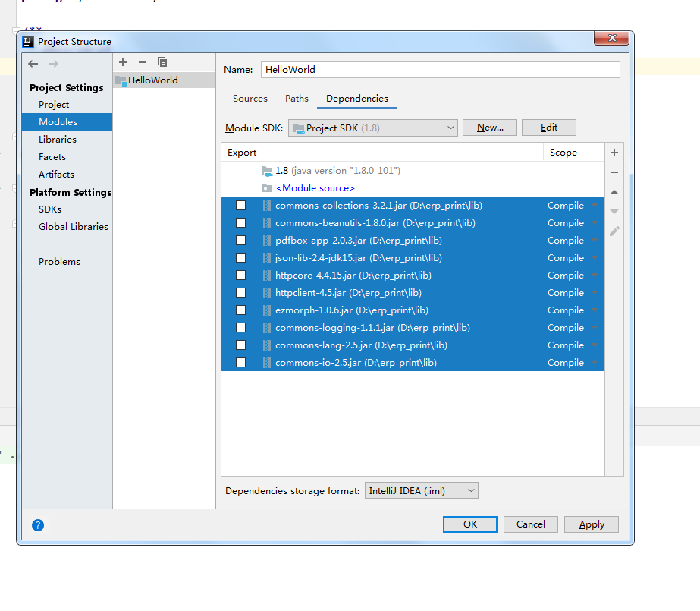Move the selected dependency down
The height and width of the screenshot is (611, 700).
614,211
